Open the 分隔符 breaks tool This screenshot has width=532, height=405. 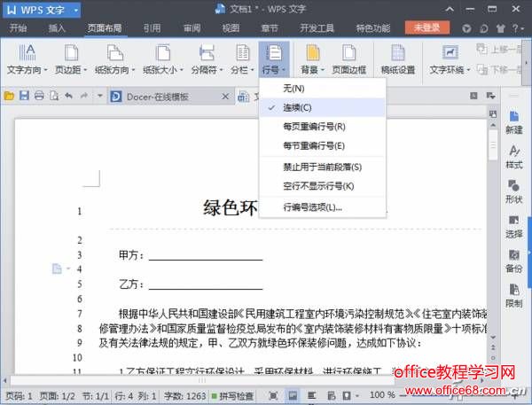tap(207, 59)
